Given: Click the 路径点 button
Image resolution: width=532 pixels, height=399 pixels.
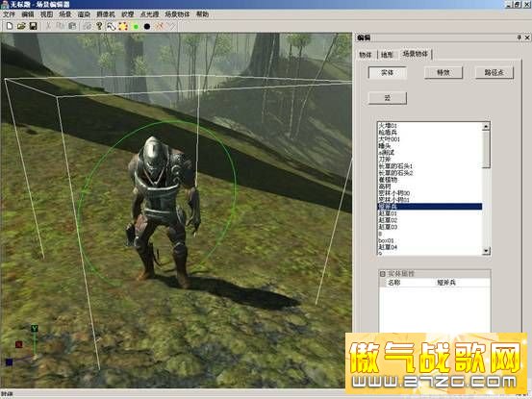Looking at the screenshot, I should pyautogui.click(x=494, y=72).
